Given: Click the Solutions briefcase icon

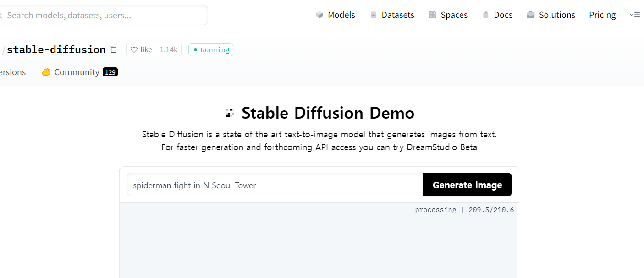Looking at the screenshot, I should [x=531, y=15].
